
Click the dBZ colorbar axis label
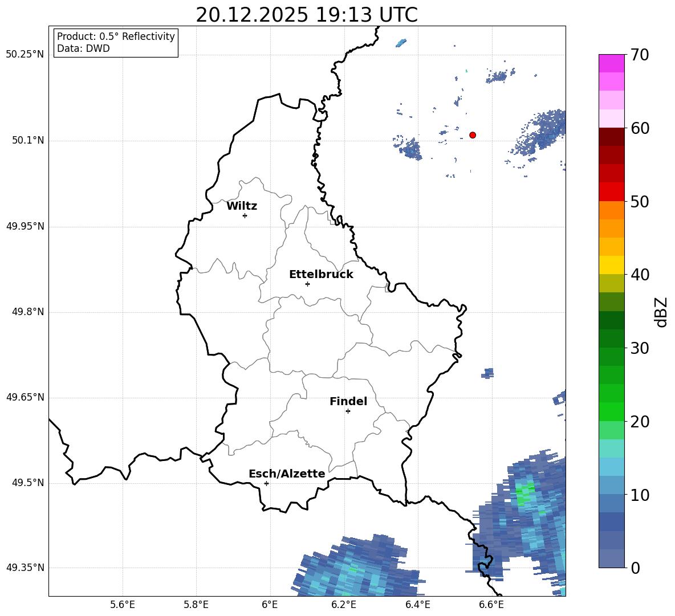(661, 312)
